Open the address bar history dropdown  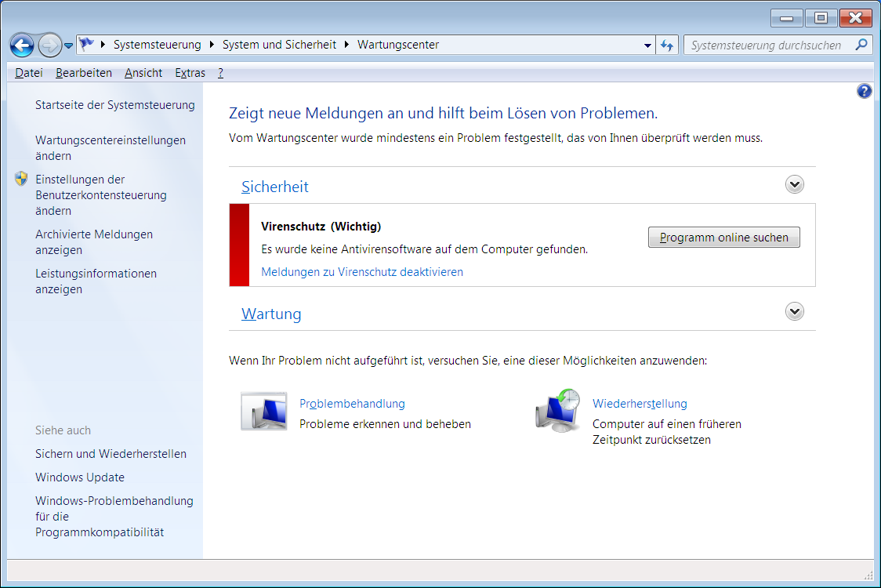[647, 45]
